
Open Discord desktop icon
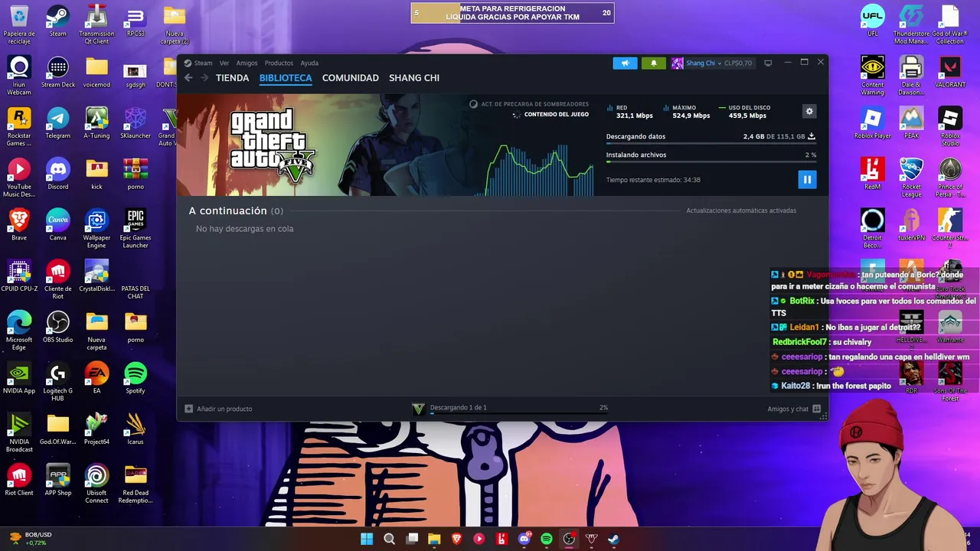[57, 174]
